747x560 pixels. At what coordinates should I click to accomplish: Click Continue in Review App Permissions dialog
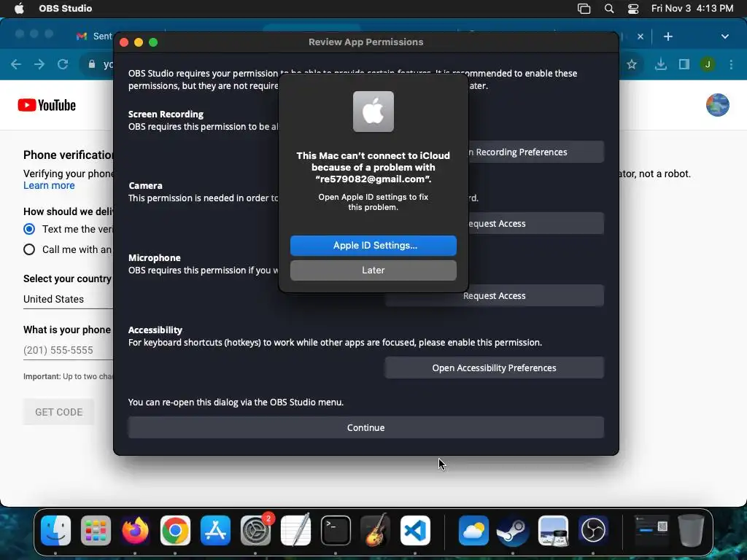366,427
